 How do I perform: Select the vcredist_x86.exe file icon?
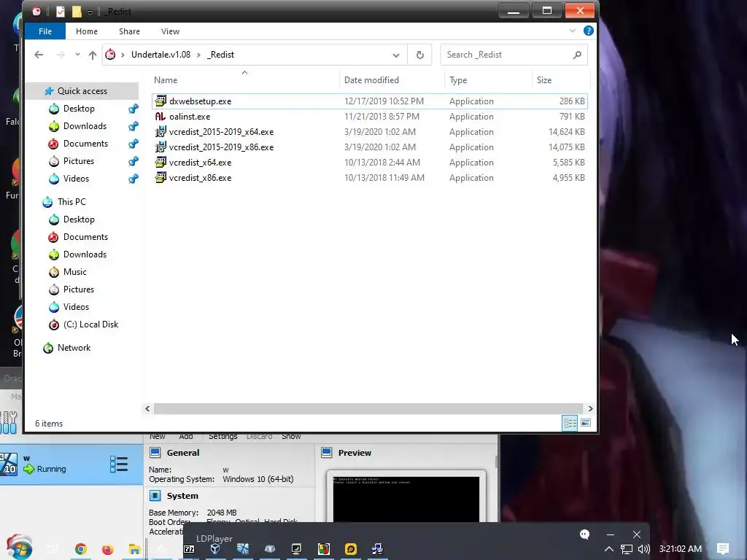click(160, 178)
